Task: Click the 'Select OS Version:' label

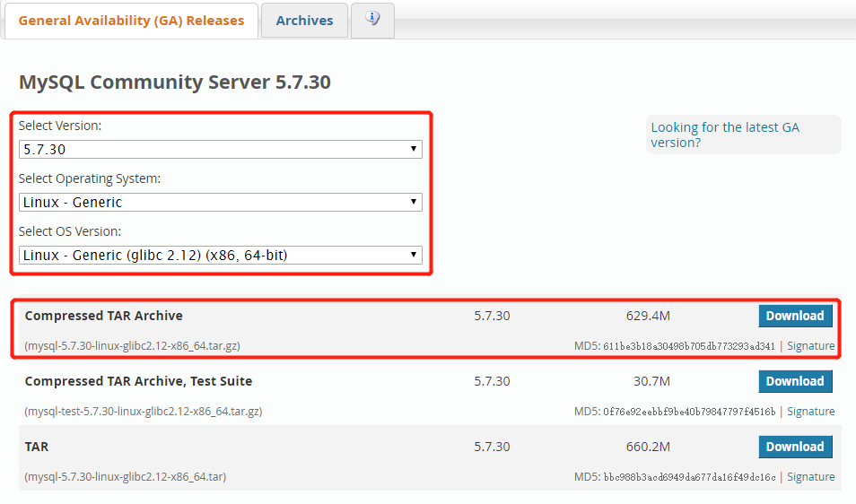Action: point(70,231)
